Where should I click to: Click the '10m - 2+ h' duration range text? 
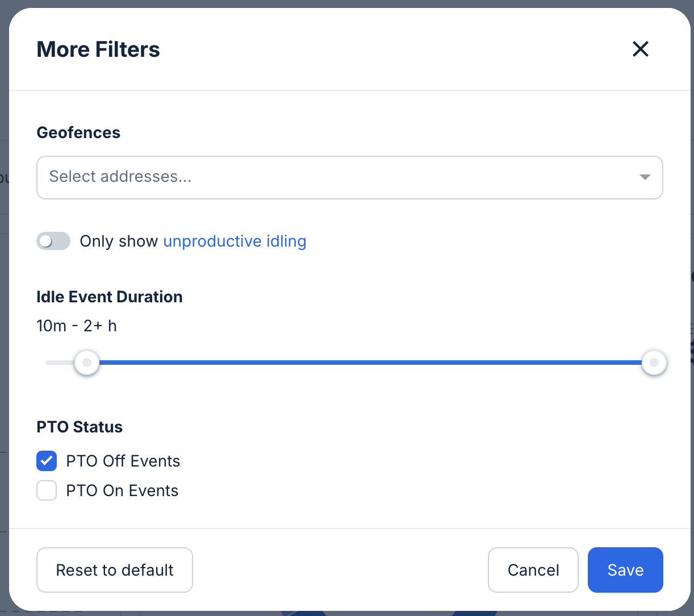click(x=77, y=326)
